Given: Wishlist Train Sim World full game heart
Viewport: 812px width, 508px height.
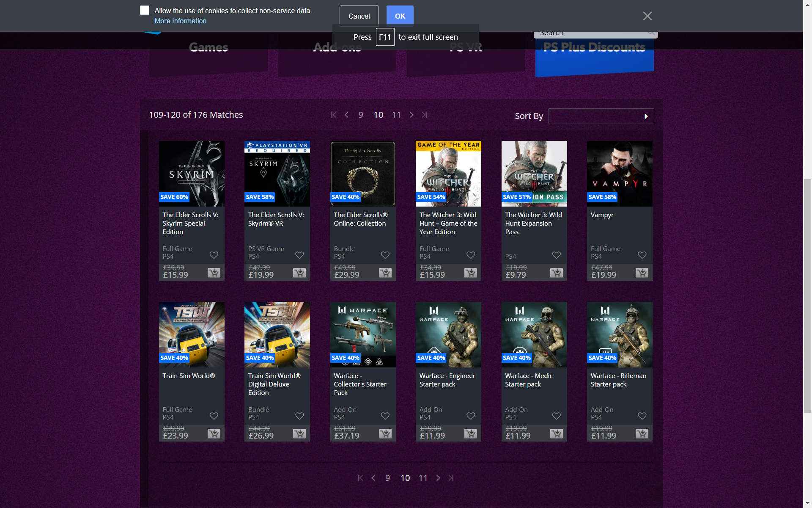Looking at the screenshot, I should [x=214, y=416].
